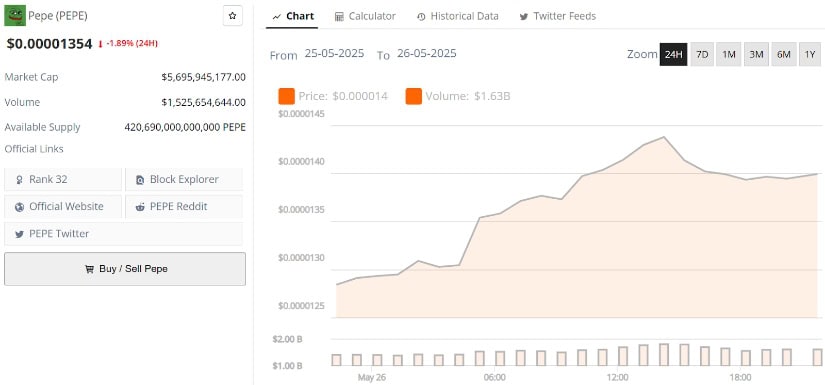Select the 1Y zoom button
Viewport: 825px width, 385px height.
(810, 54)
